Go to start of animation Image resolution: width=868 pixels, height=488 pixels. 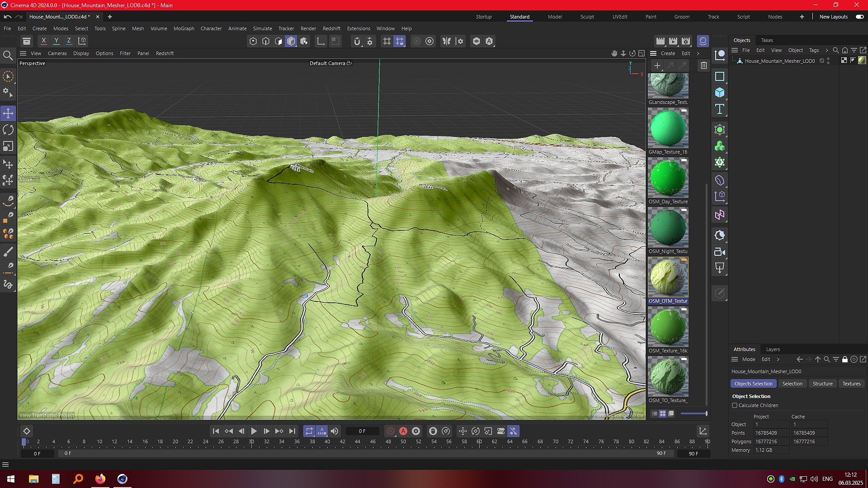point(216,431)
